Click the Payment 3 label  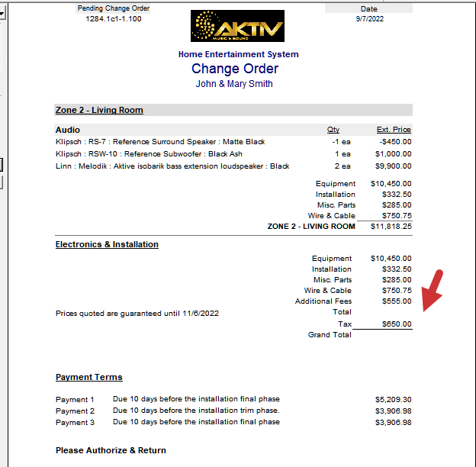(x=75, y=423)
